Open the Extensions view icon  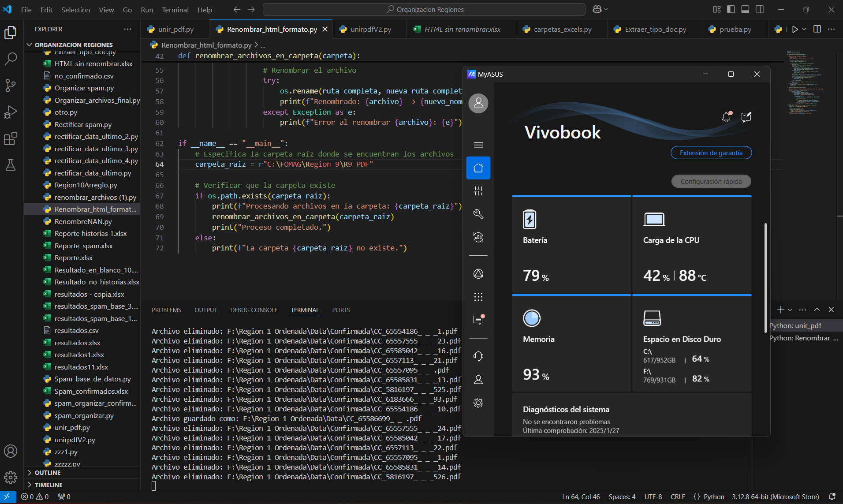11,139
